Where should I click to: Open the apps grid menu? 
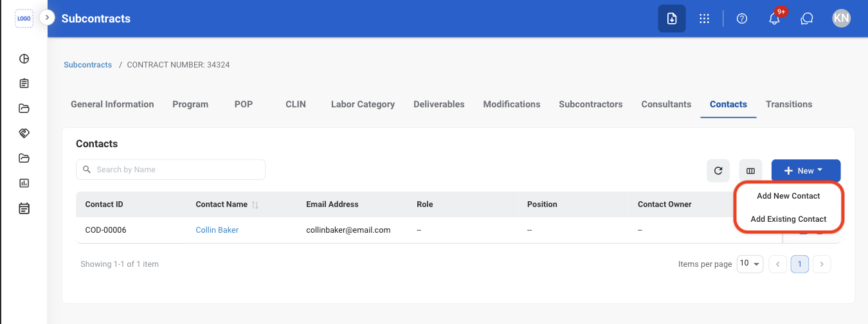click(704, 19)
